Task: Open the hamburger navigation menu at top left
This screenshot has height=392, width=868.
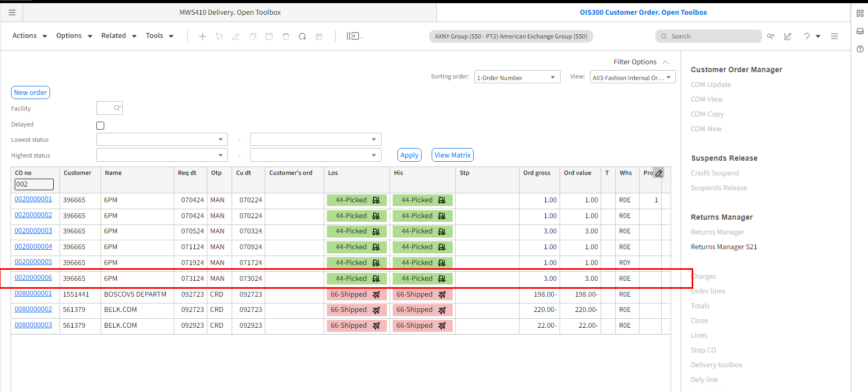Action: 12,12
